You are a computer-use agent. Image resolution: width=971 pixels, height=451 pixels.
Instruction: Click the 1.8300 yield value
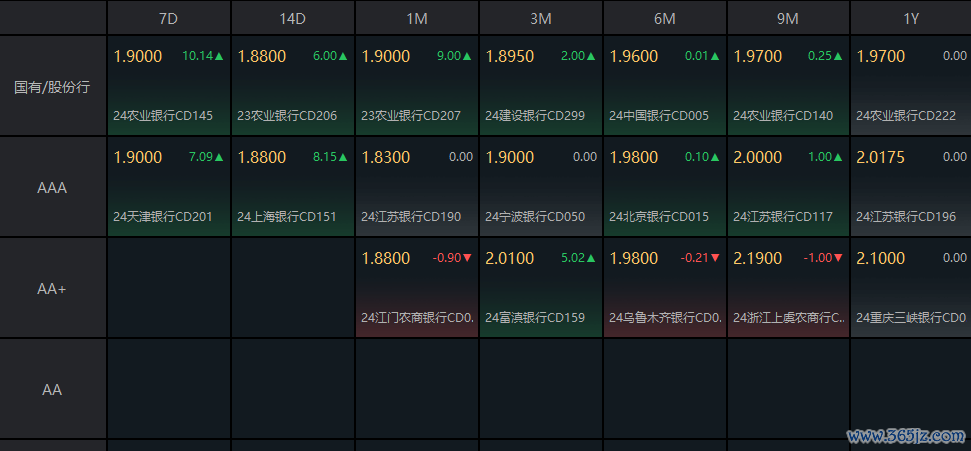386,157
